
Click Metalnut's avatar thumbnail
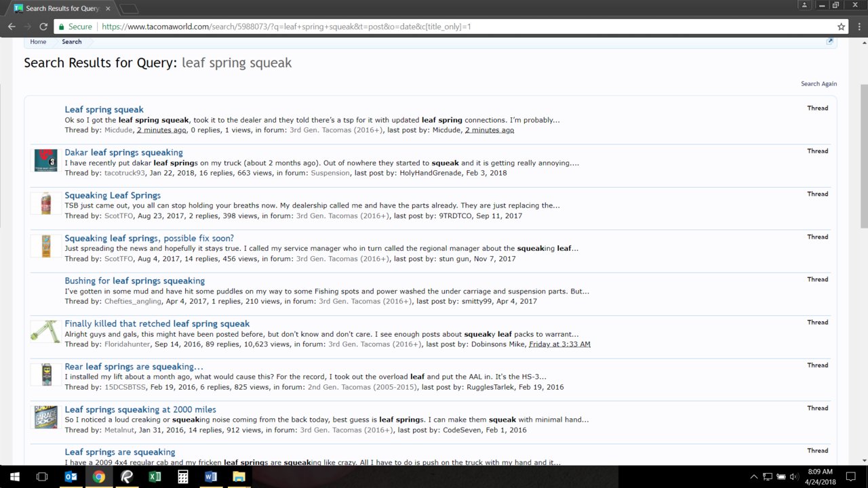(x=46, y=418)
